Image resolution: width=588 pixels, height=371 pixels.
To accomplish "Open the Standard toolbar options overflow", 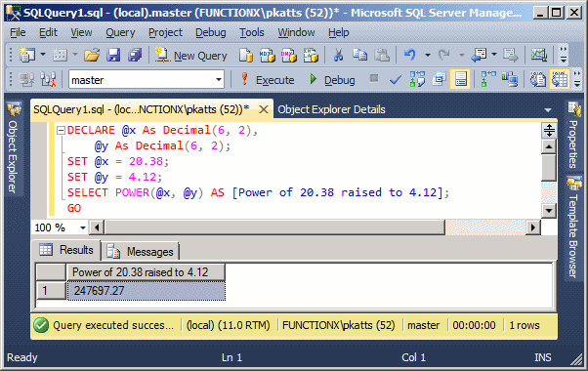I will [x=564, y=55].
